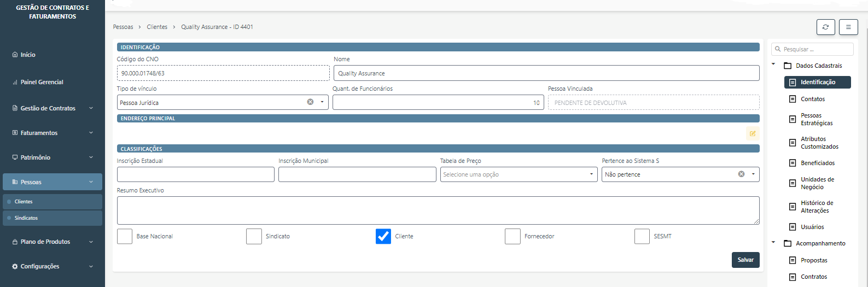Clear the Pertence ao Sistema S value
This screenshot has width=868, height=287.
tap(741, 174)
